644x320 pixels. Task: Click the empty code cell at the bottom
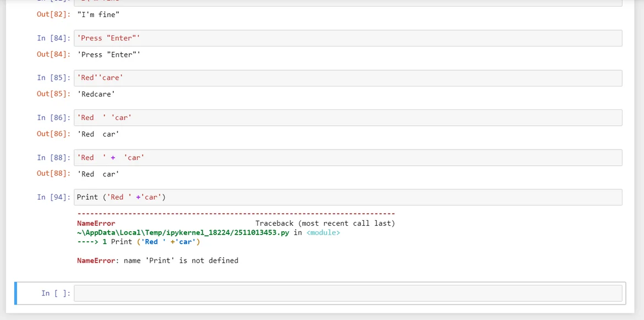[x=348, y=293]
